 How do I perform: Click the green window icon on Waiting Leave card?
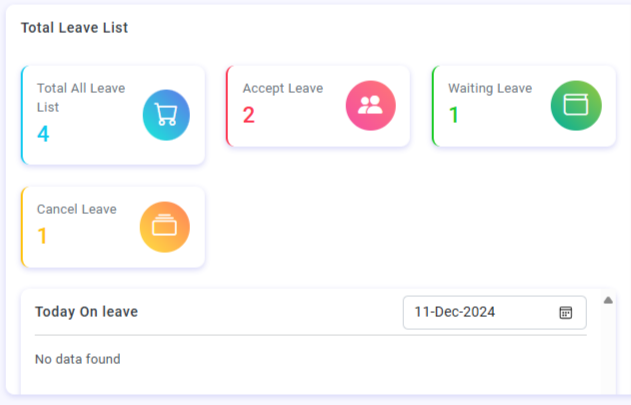click(x=576, y=106)
